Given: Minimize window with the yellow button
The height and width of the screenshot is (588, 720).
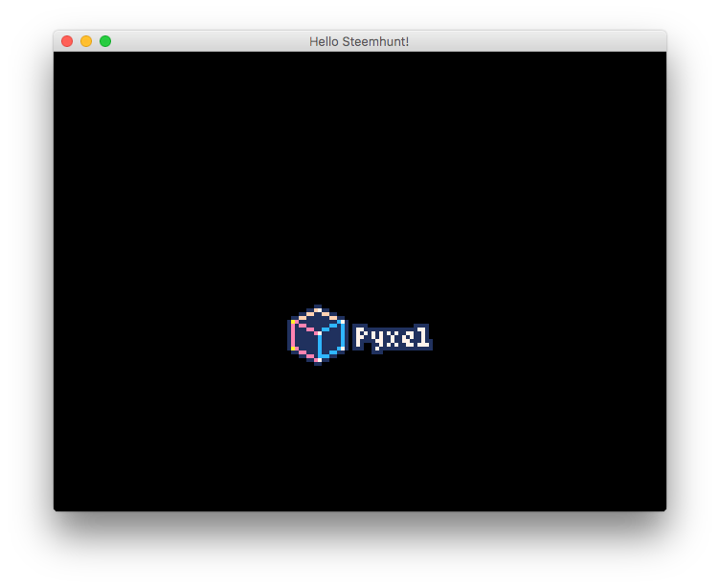Looking at the screenshot, I should pos(86,41).
